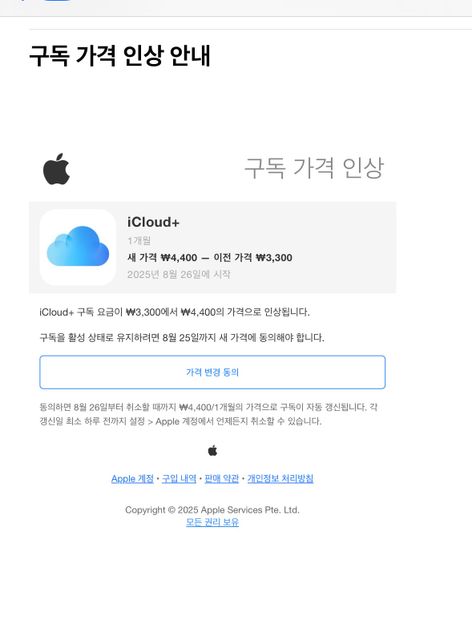Click the 2025년 8월 26일에 시작 date text
The width and height of the screenshot is (472, 644).
179,274
